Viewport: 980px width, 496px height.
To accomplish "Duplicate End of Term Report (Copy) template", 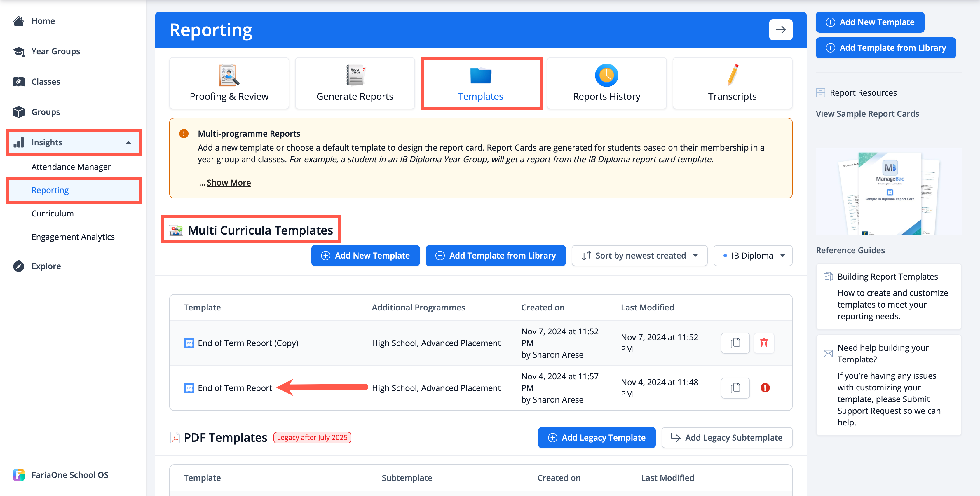I will point(735,343).
